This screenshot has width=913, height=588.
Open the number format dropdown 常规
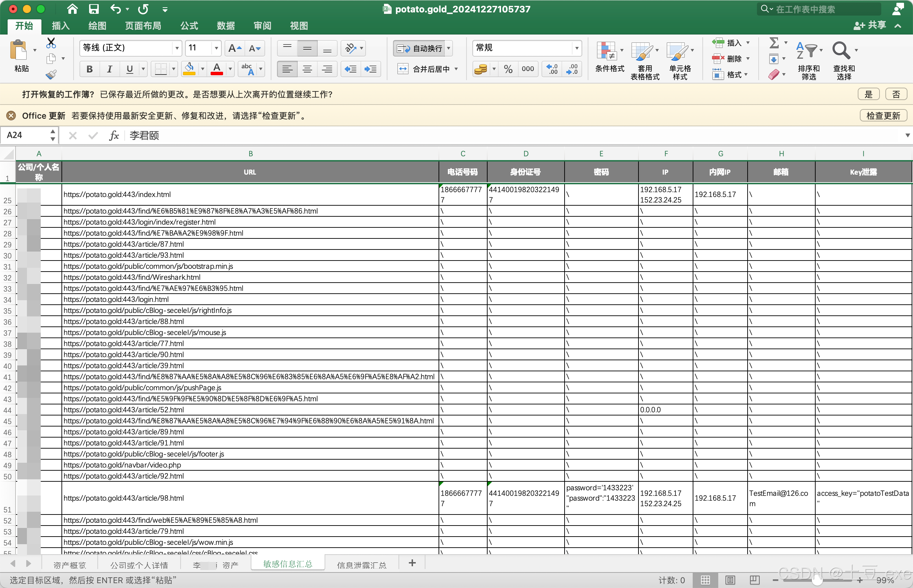pos(577,49)
